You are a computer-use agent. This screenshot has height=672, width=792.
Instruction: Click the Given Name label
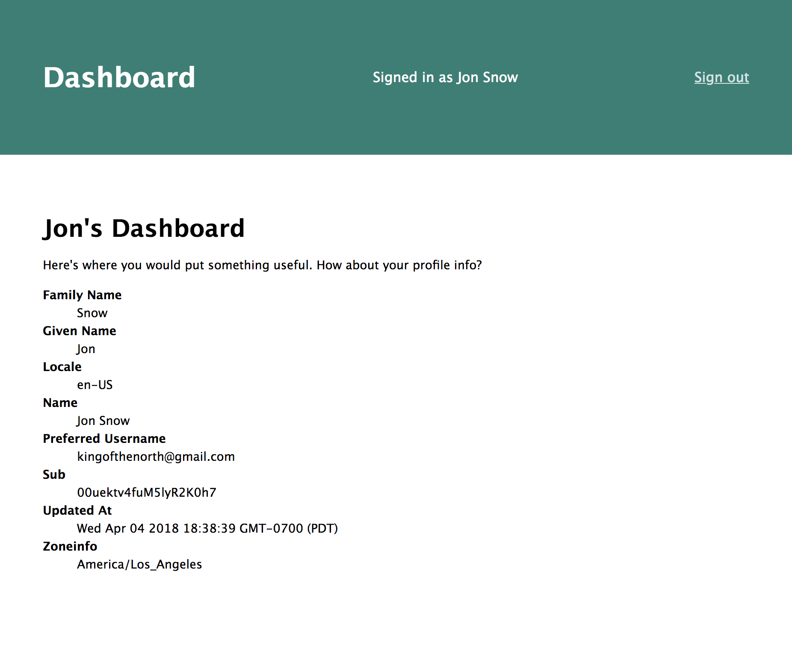point(80,331)
